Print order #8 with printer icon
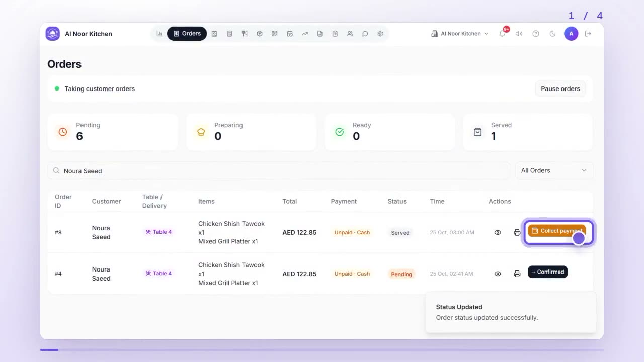This screenshot has height=362, width=644. (x=517, y=233)
